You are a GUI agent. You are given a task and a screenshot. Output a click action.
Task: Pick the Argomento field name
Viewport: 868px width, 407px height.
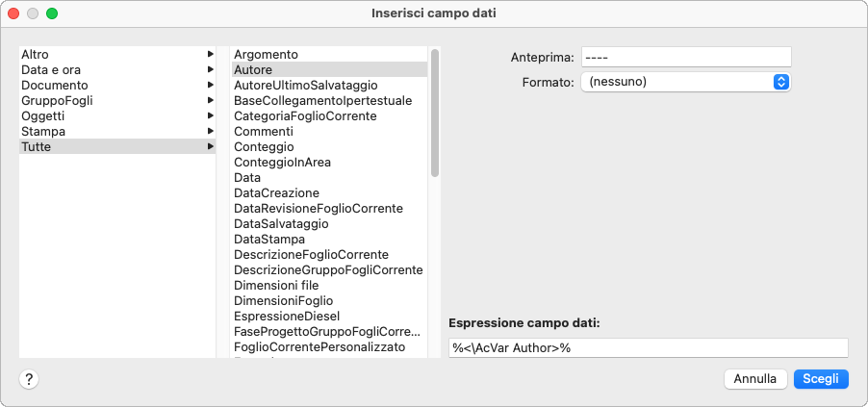pos(267,55)
